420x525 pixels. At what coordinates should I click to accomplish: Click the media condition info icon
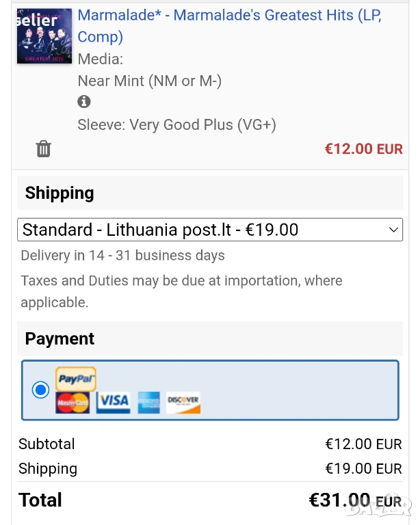(x=84, y=102)
